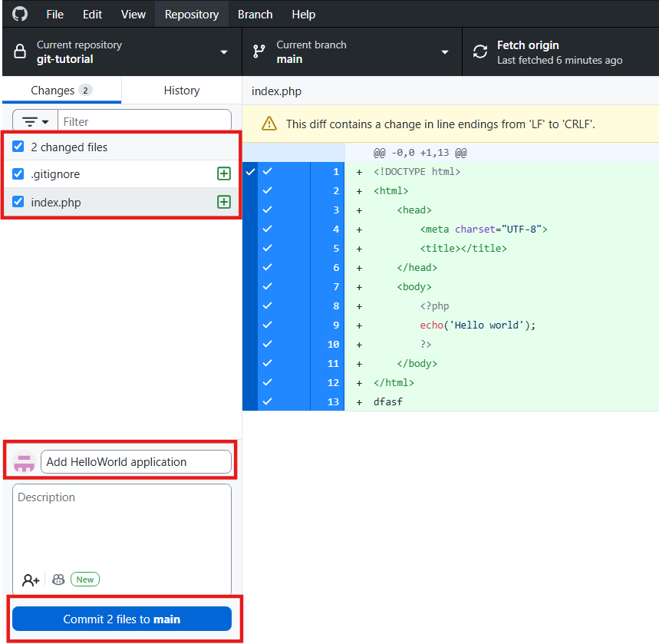
Task: Click the GitHub logo icon
Action: (20, 15)
